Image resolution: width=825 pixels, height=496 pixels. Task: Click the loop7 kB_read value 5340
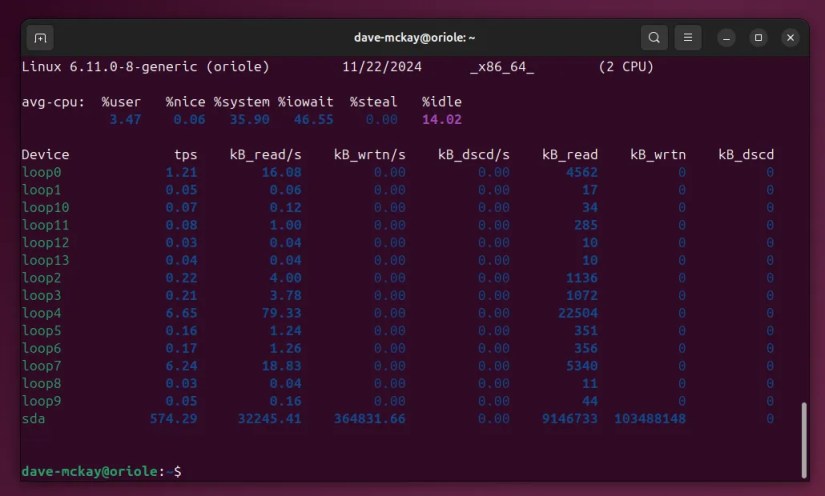[582, 366]
